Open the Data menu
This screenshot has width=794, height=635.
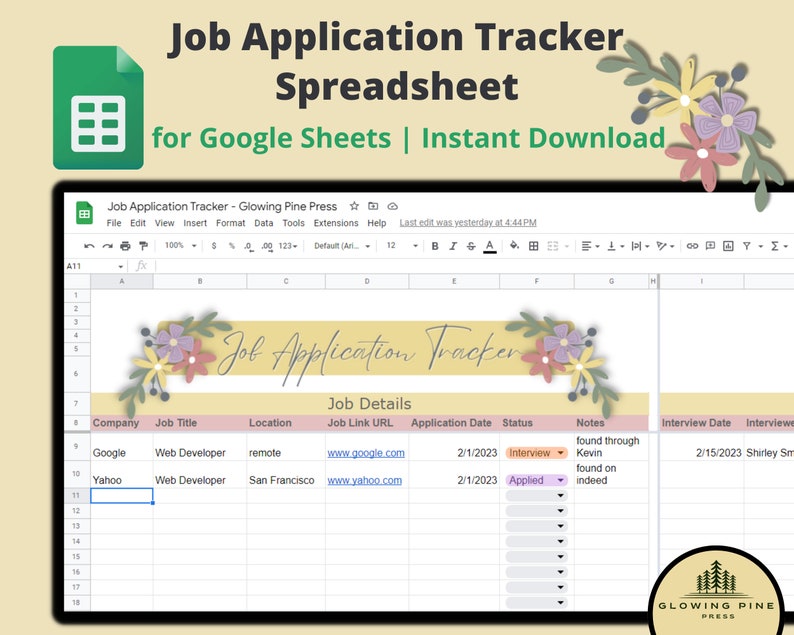pos(264,223)
